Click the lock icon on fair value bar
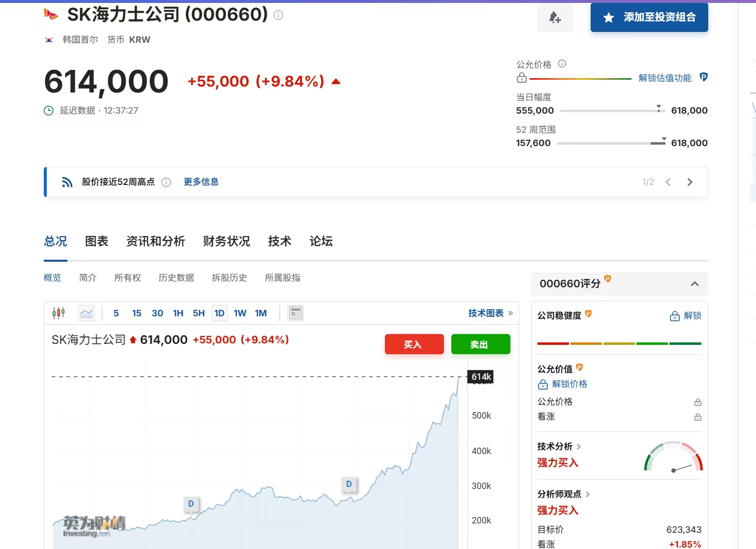The height and width of the screenshot is (549, 756). coord(522,78)
